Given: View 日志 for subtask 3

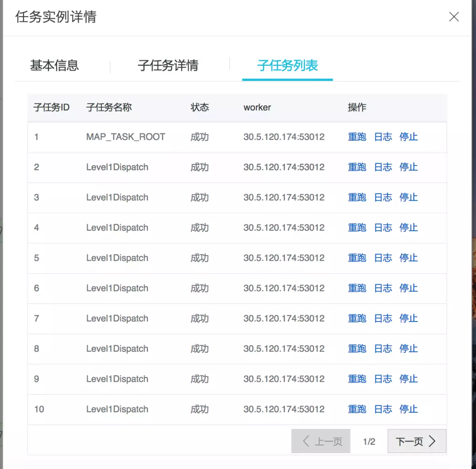Looking at the screenshot, I should 382,197.
